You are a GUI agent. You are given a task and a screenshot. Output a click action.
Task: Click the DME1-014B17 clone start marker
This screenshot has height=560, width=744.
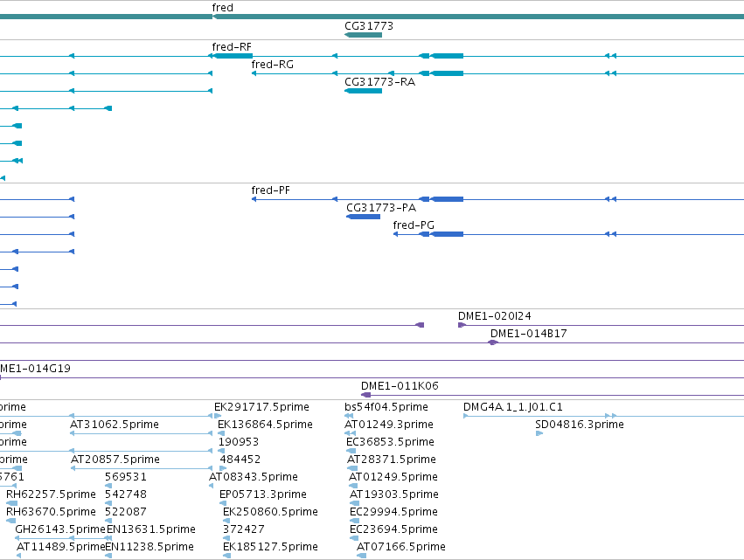(x=493, y=342)
